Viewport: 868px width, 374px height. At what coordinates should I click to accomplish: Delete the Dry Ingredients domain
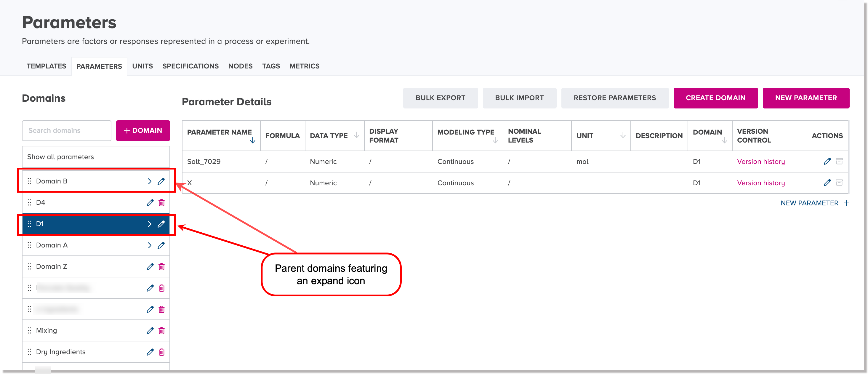pos(161,352)
